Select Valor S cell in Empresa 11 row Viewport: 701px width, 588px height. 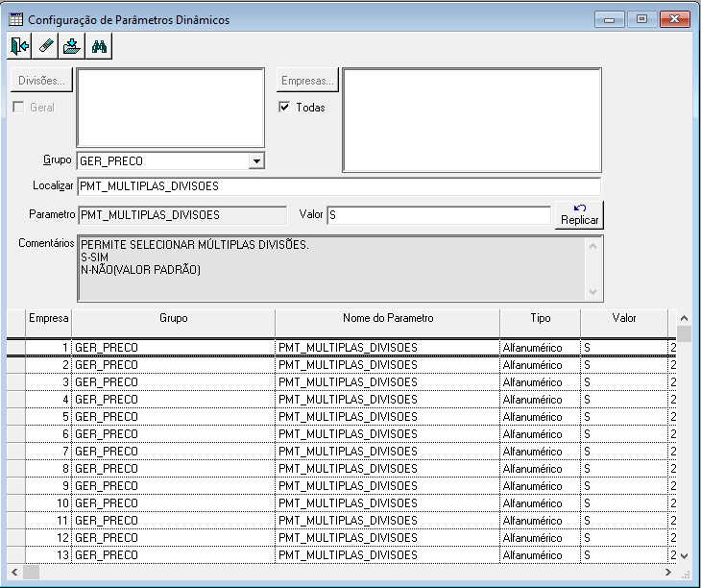coord(624,521)
